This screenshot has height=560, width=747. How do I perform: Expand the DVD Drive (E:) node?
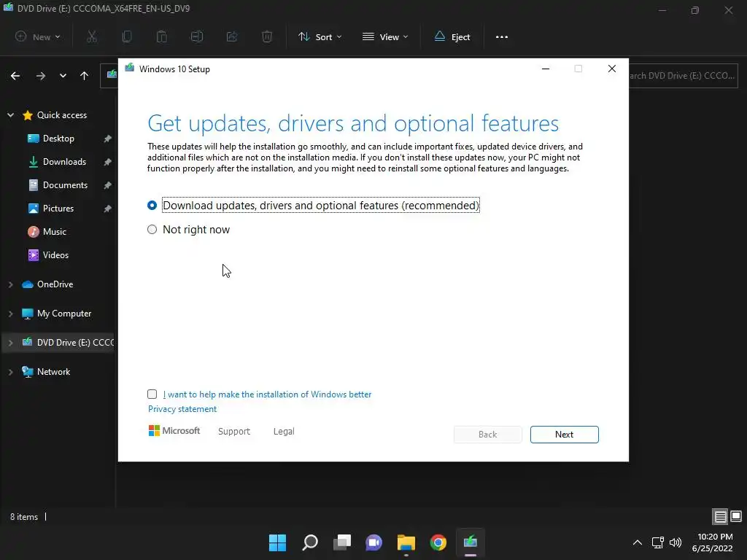pyautogui.click(x=10, y=343)
